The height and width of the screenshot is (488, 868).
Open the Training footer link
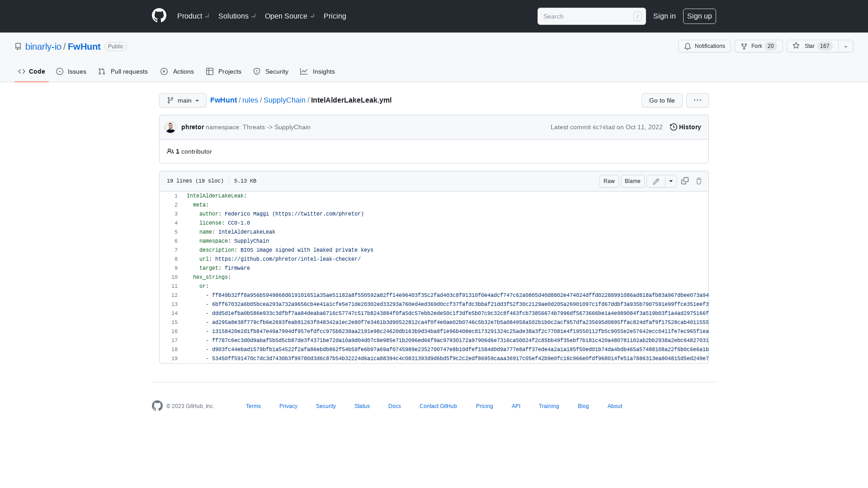click(549, 406)
